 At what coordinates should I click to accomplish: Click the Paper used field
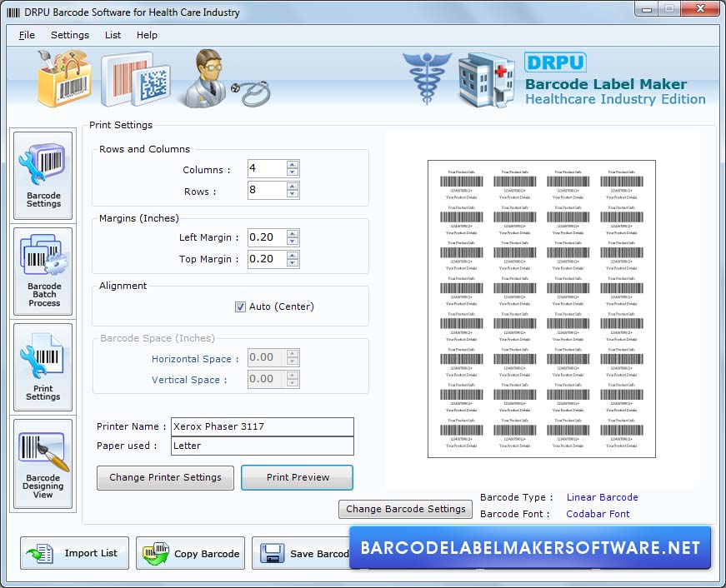tap(263, 446)
